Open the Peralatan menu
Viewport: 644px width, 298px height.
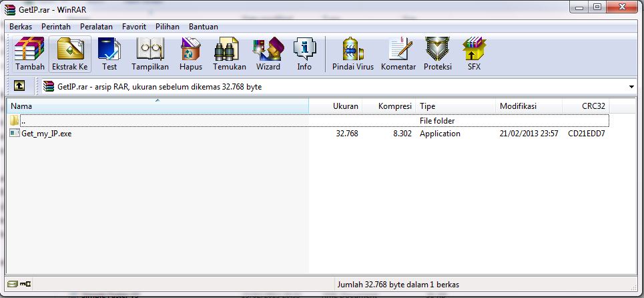coord(96,27)
